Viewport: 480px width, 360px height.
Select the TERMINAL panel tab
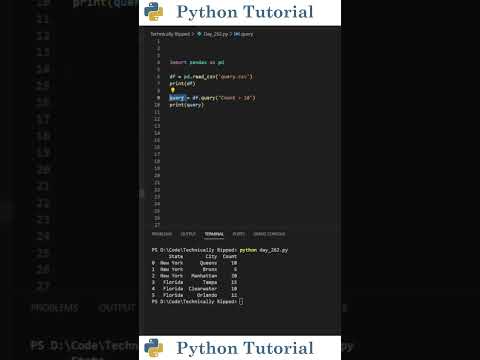tap(214, 234)
